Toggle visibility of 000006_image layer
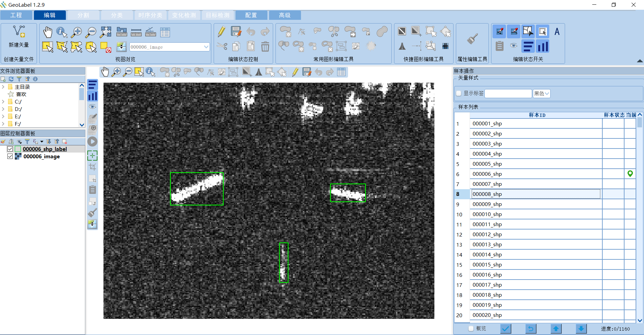The image size is (644, 335). pos(10,156)
